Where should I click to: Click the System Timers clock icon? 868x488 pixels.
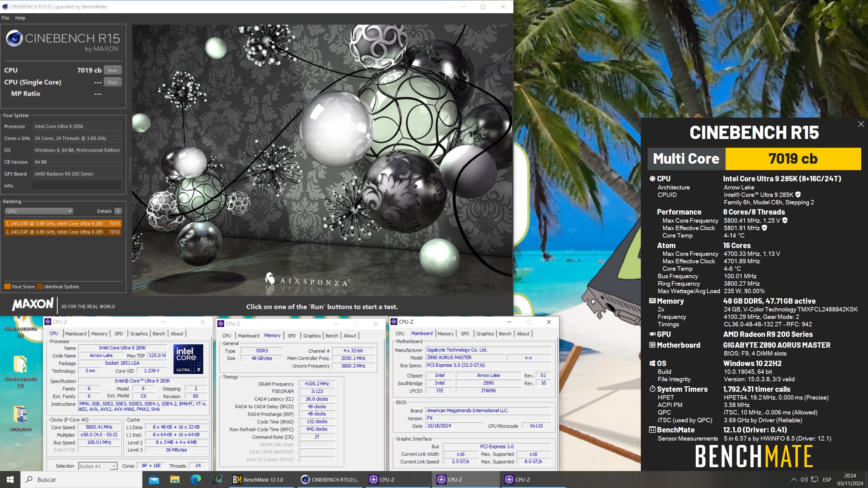click(x=652, y=389)
